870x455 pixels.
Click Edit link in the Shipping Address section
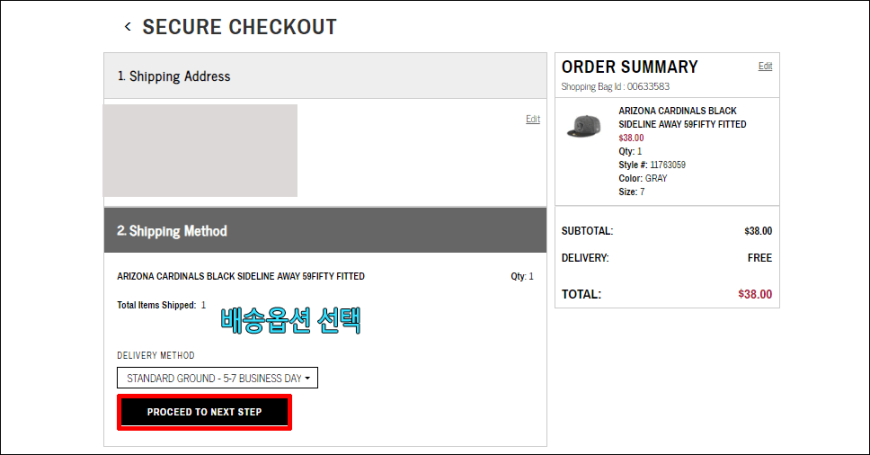[533, 119]
